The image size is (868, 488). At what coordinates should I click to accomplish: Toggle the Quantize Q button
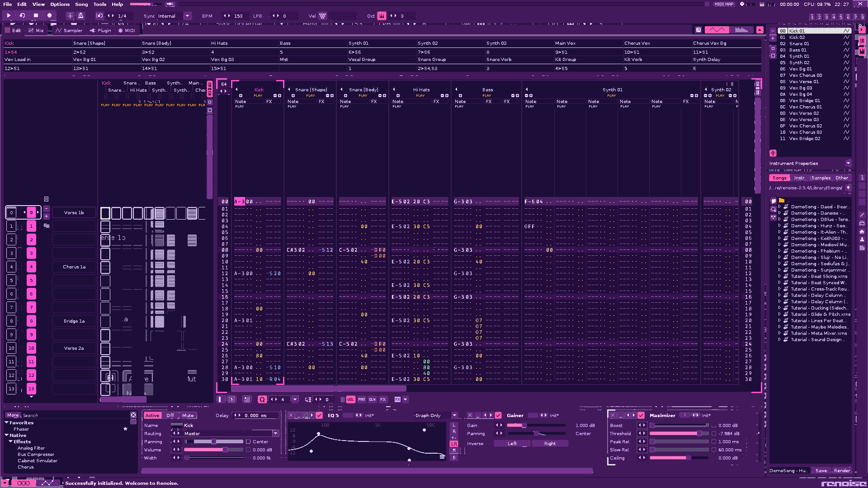[262, 399]
